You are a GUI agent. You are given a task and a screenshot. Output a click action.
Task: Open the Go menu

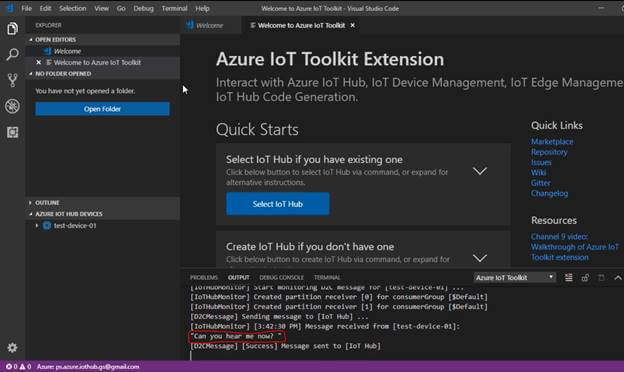(121, 8)
